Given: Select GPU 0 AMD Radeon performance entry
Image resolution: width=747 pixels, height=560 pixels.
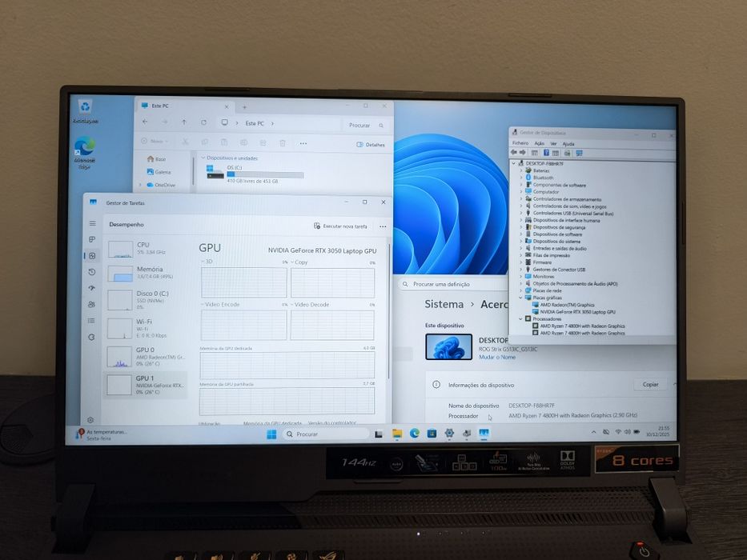Looking at the screenshot, I should coord(145,356).
